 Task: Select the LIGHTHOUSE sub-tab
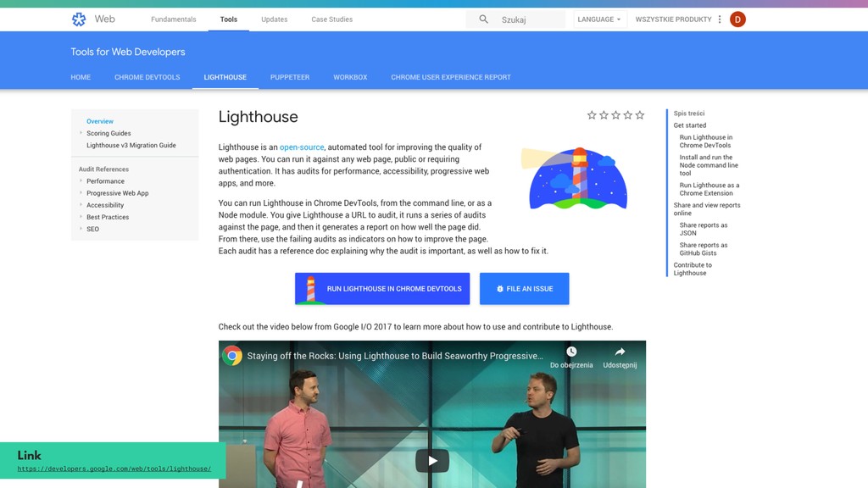[225, 77]
